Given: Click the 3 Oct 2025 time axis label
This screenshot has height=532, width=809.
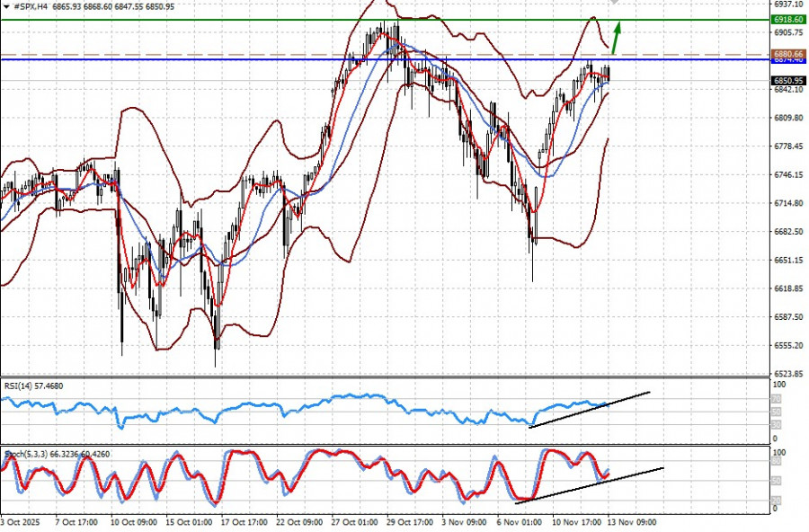Looking at the screenshot, I should pos(20,522).
